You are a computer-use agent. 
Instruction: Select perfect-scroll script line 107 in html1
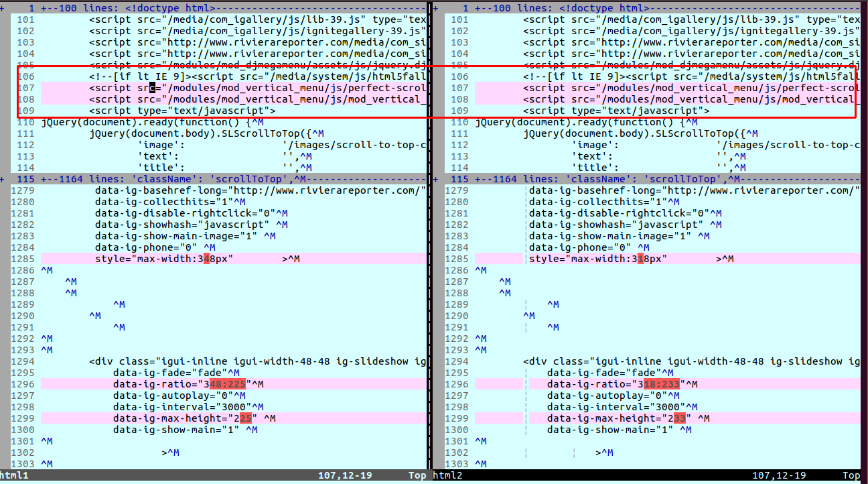click(258, 88)
